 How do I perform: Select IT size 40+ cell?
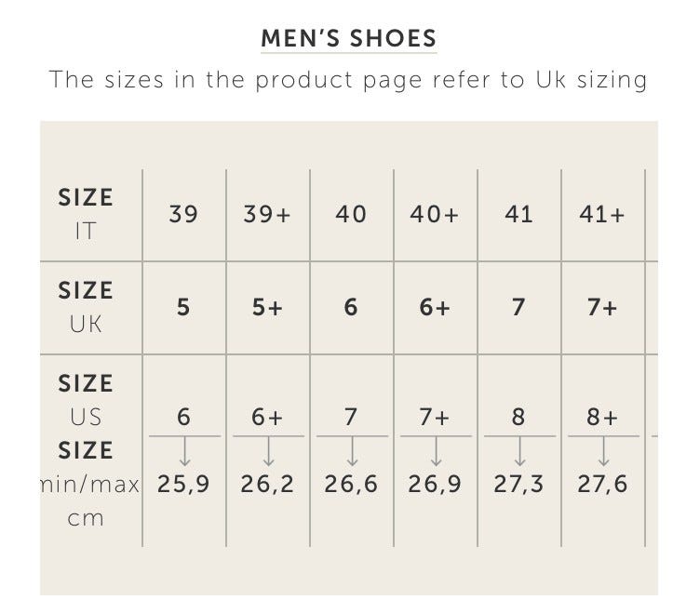click(x=435, y=214)
